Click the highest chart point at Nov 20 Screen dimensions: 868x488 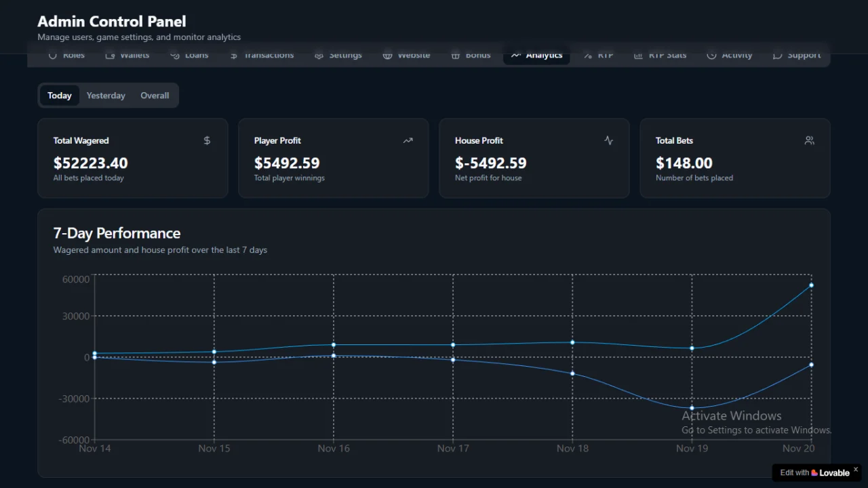coord(811,285)
